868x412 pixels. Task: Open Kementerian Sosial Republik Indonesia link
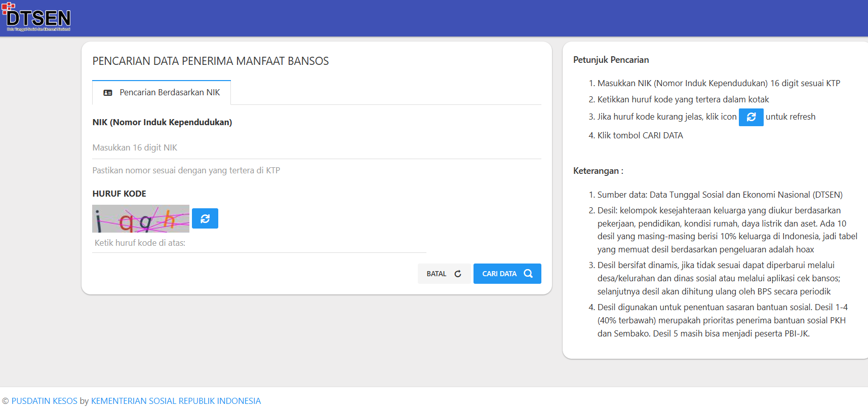(176, 401)
